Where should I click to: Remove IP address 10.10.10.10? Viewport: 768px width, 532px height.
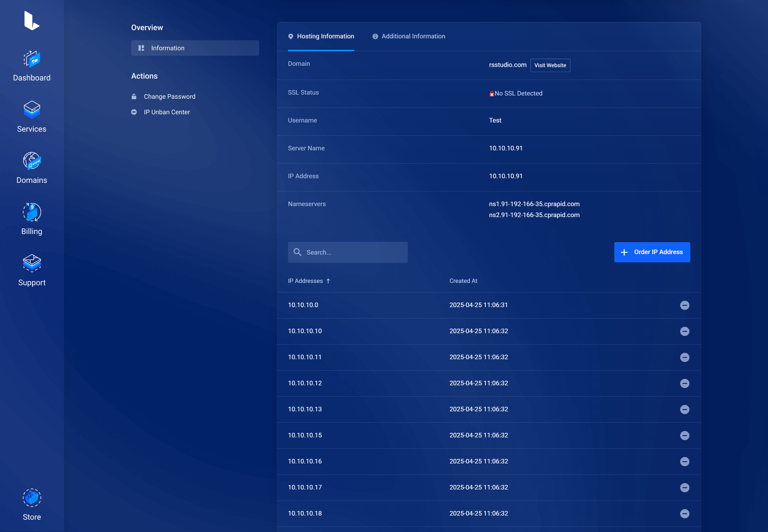[685, 331]
